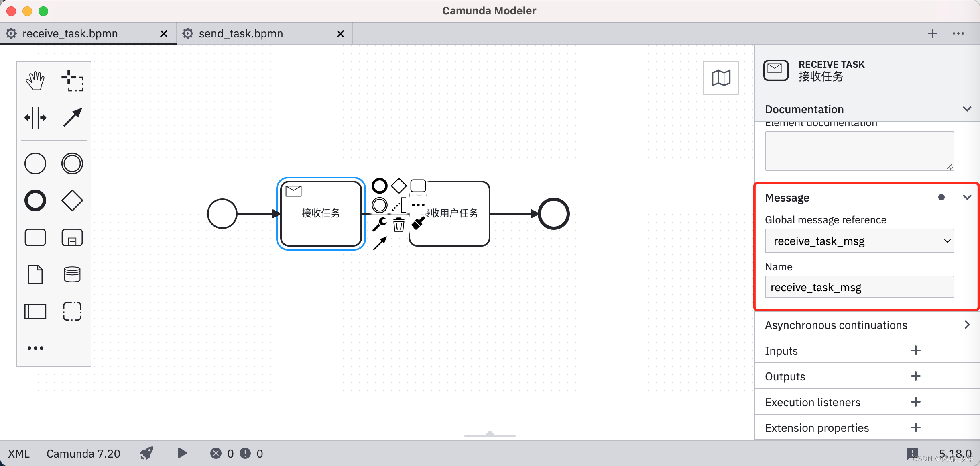This screenshot has height=466, width=980.
Task: Click start instance play button
Action: point(182,453)
